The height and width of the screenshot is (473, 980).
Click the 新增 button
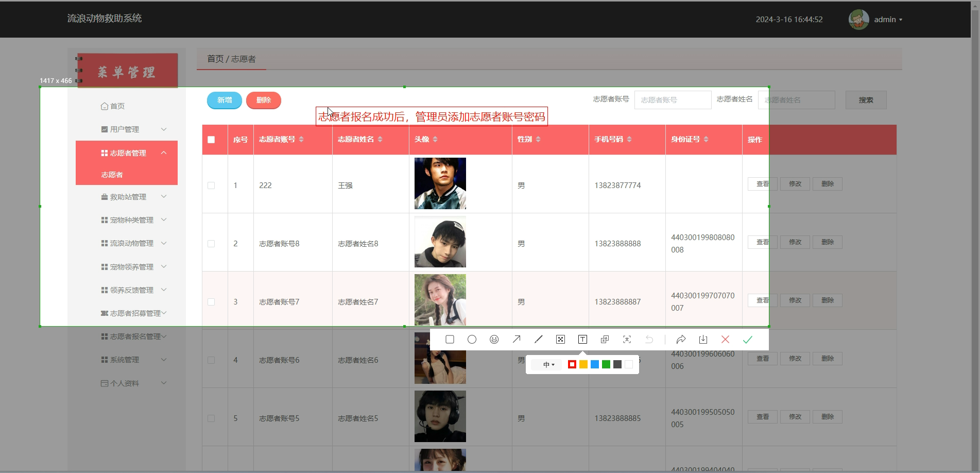(x=225, y=100)
